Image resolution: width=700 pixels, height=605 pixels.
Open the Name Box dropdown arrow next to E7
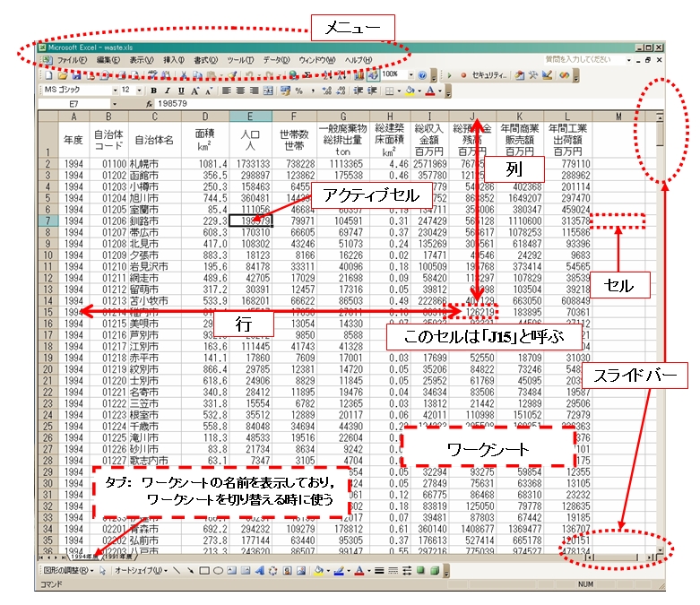(x=115, y=104)
